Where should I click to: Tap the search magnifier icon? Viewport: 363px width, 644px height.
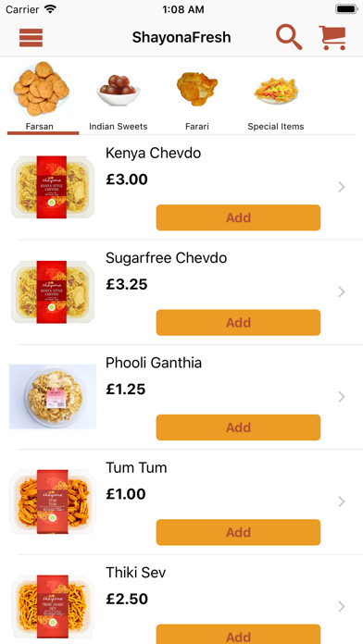[x=289, y=37]
